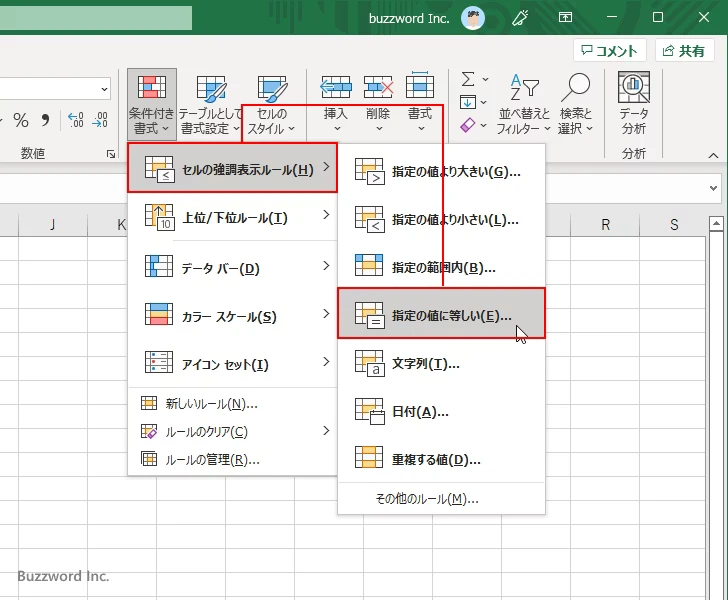728x600 pixels.
Task: Open the Clear dropdown arrow
Action: pos(484,125)
